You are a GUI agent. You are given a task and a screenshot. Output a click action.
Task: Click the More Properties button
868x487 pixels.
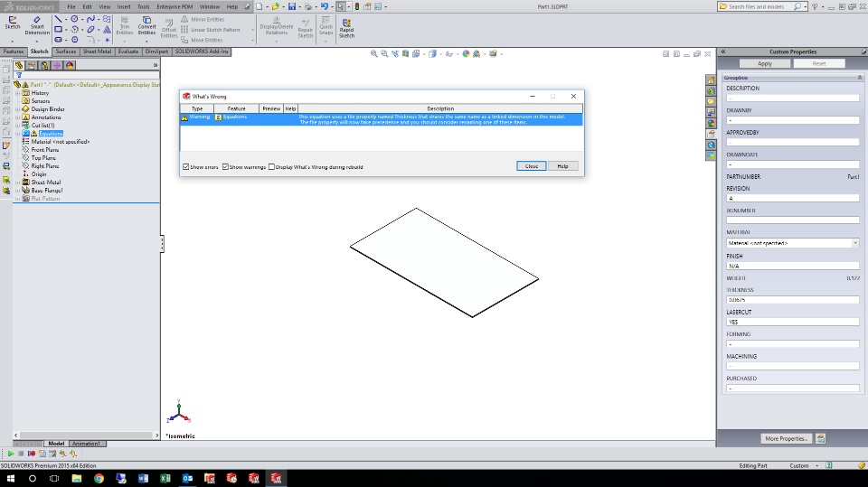tap(786, 439)
